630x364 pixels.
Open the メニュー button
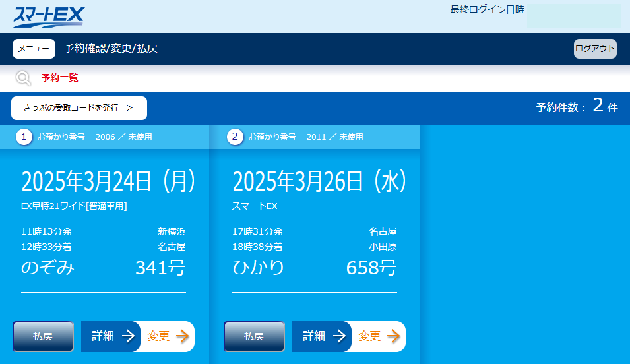coord(34,49)
